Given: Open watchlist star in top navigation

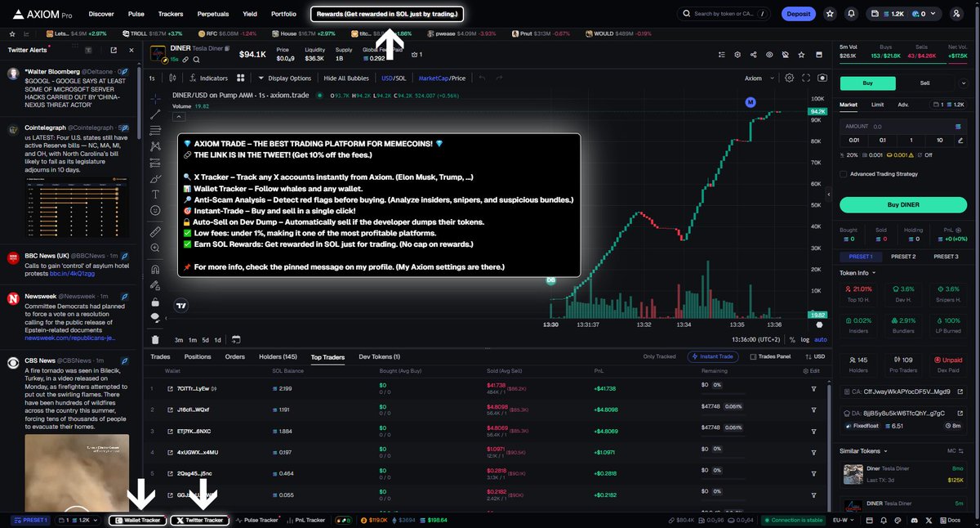Looking at the screenshot, I should [x=830, y=14].
